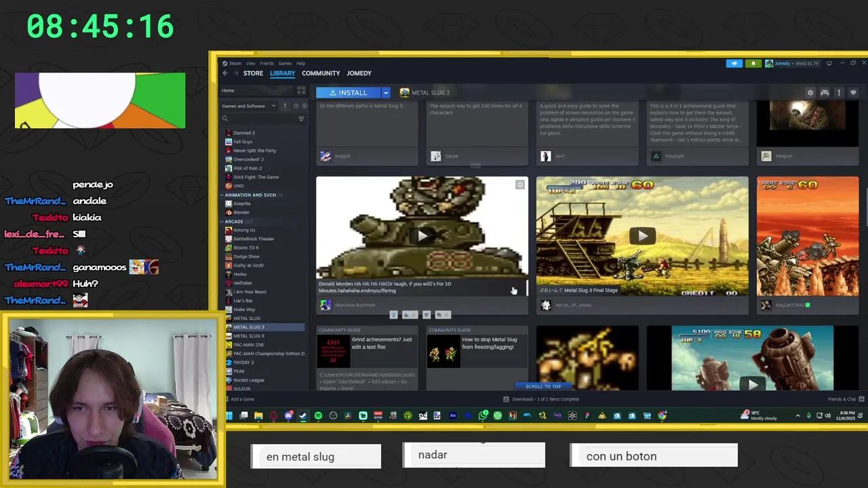Select Overcooked! 2 in the library list

coord(248,159)
